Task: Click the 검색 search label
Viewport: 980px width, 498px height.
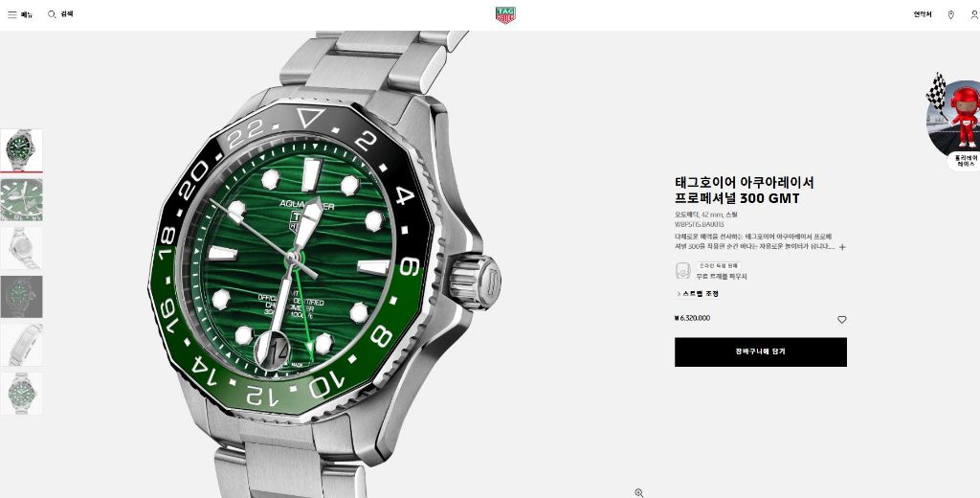Action: (x=67, y=13)
